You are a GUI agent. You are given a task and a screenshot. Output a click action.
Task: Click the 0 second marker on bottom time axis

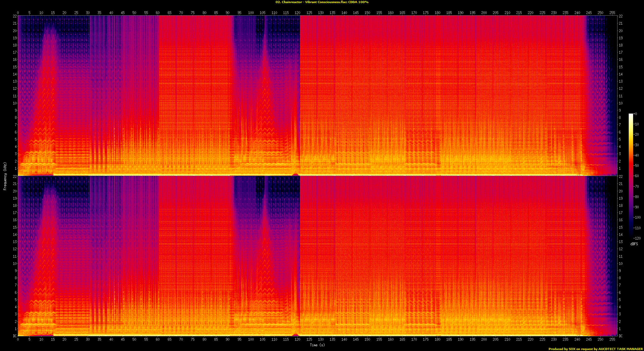pyautogui.click(x=18, y=339)
